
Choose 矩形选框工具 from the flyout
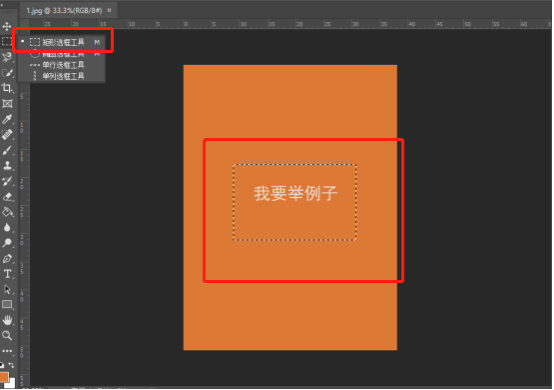[61, 42]
